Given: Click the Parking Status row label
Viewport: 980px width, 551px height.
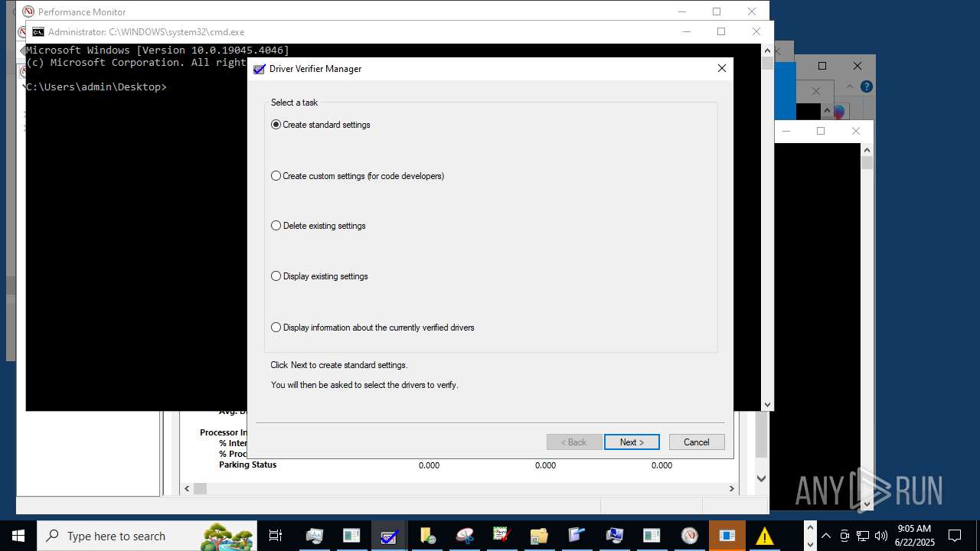Looking at the screenshot, I should click(x=247, y=465).
